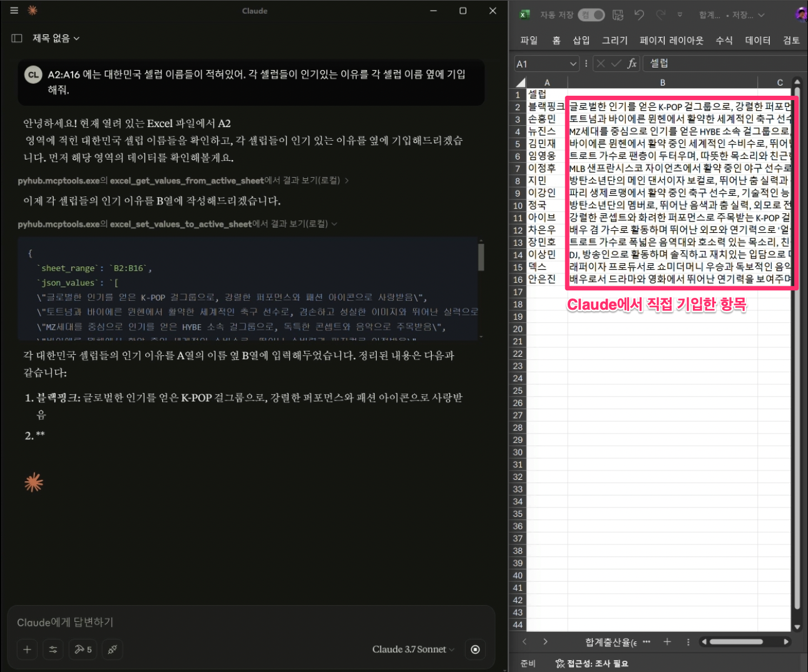This screenshot has width=808, height=672.
Task: Open the 제목 없음 chat title dropdown
Action: pyautogui.click(x=56, y=38)
